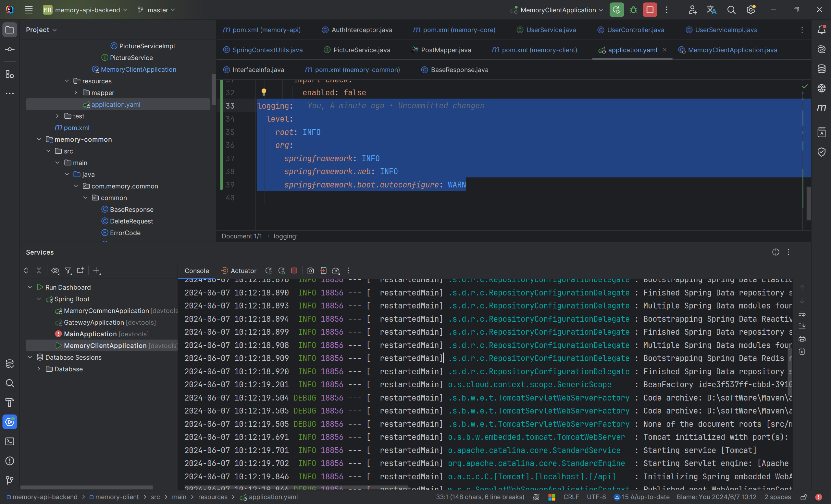Click the translate icon in title bar

coord(712,10)
